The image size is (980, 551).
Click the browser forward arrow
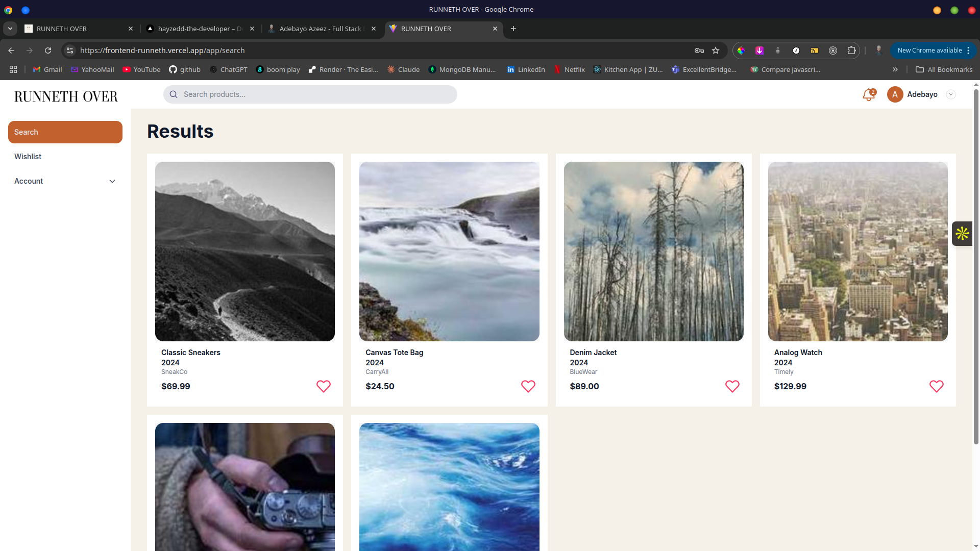click(30, 51)
